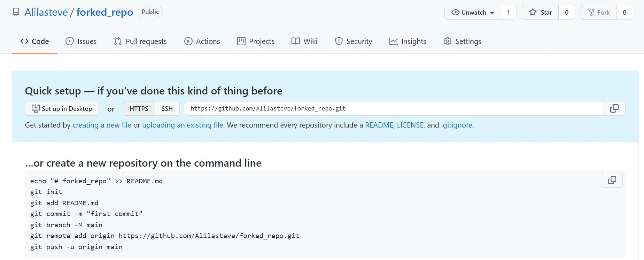Open the README link
The width and height of the screenshot is (644, 260).
(379, 125)
